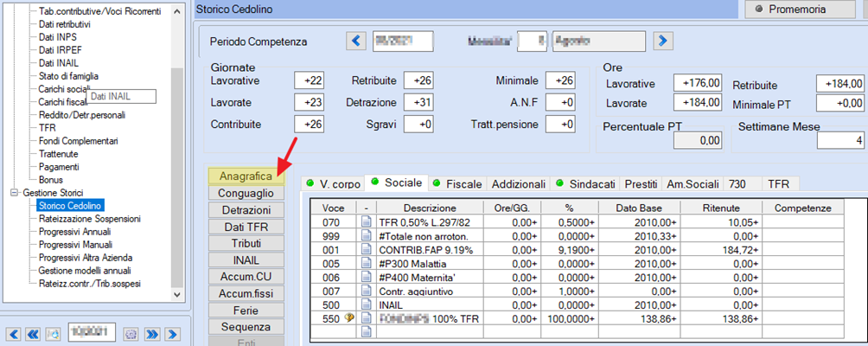Viewport: 868px width, 346px height.
Task: Switch to the TFR tab
Action: [778, 184]
